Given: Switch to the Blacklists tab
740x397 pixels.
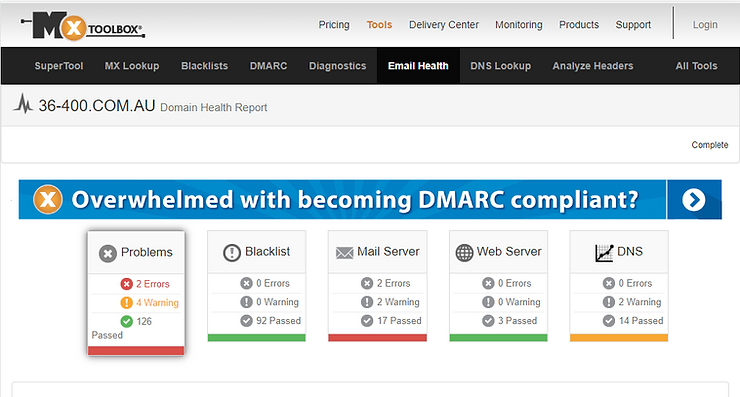Looking at the screenshot, I should pyautogui.click(x=204, y=66).
